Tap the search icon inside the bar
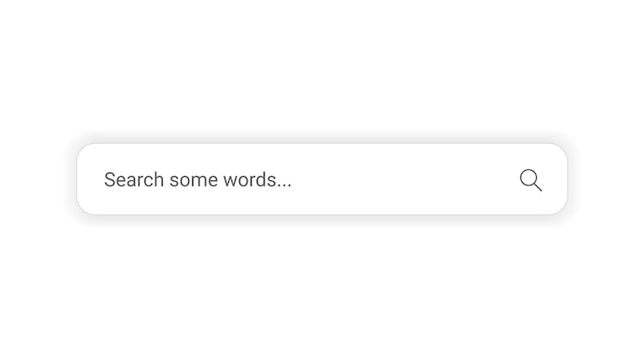 pos(531,179)
